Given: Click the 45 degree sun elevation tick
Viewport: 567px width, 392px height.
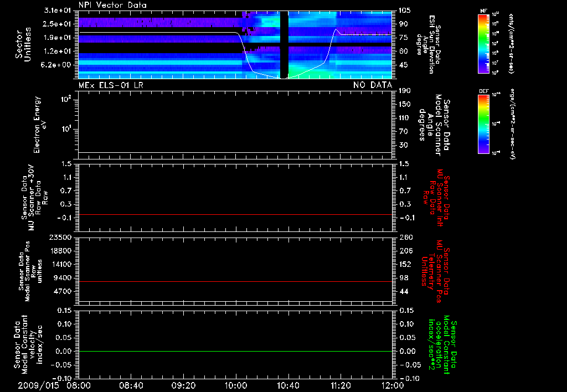Looking at the screenshot, I should click(x=403, y=65).
